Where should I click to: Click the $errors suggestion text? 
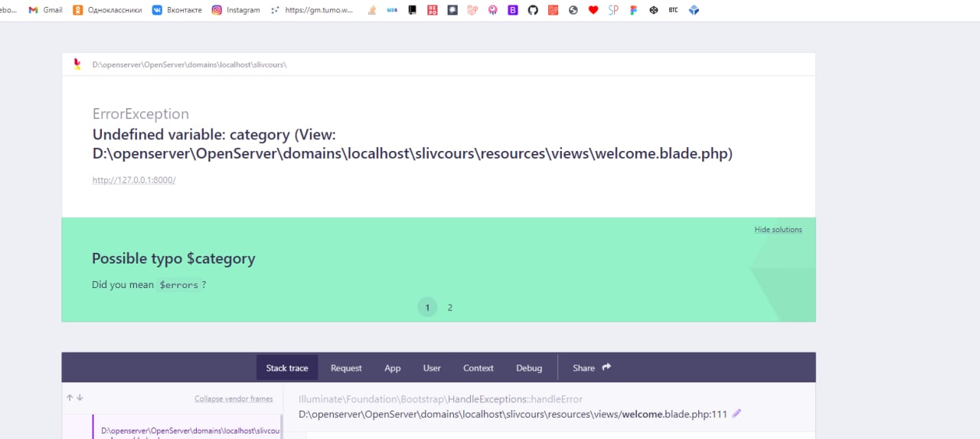click(178, 285)
